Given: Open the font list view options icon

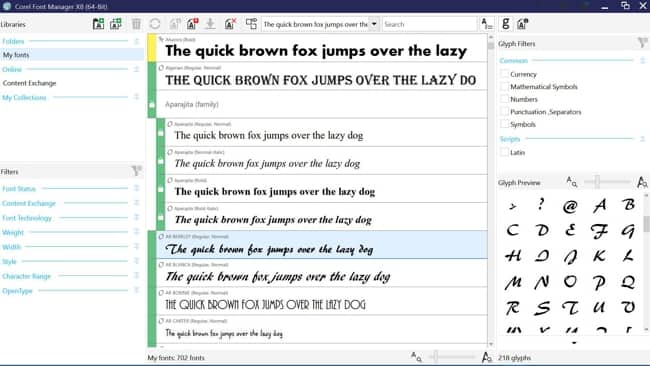Looking at the screenshot, I should tap(487, 24).
